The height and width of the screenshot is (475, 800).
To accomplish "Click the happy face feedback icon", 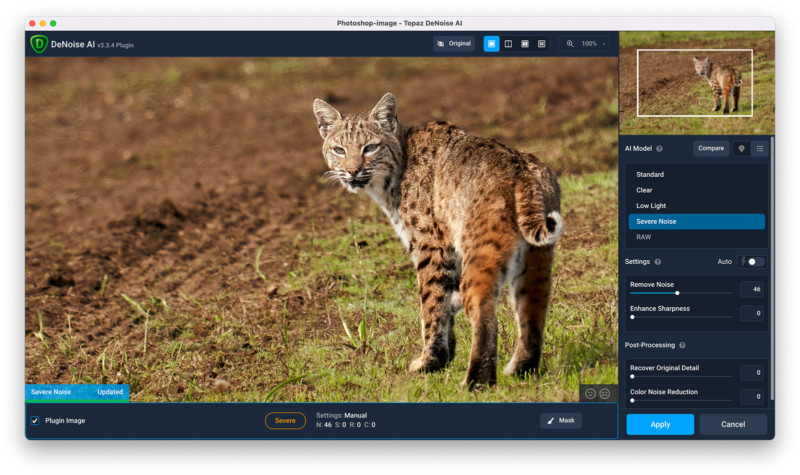I will pyautogui.click(x=590, y=394).
